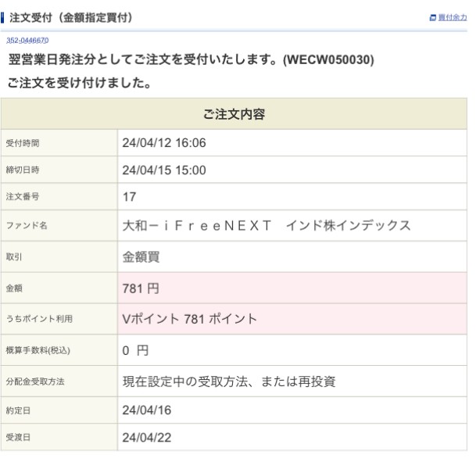Click the 受付時間 value 24/04/12 16:06
Screen dimensions: 476x469
click(164, 143)
